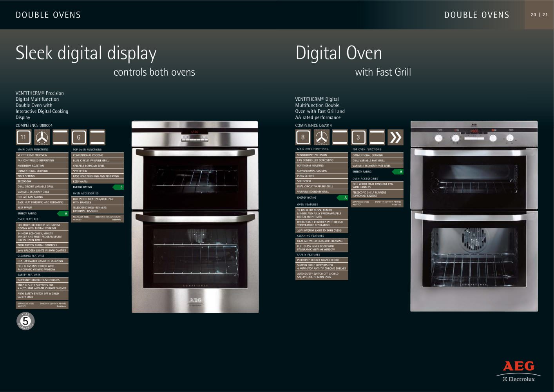Image resolution: width=554 pixels, height=392 pixels.
Task: Click 'CONVENTIONAL COOKING' in the D57014 top oven list
Action: (377, 155)
